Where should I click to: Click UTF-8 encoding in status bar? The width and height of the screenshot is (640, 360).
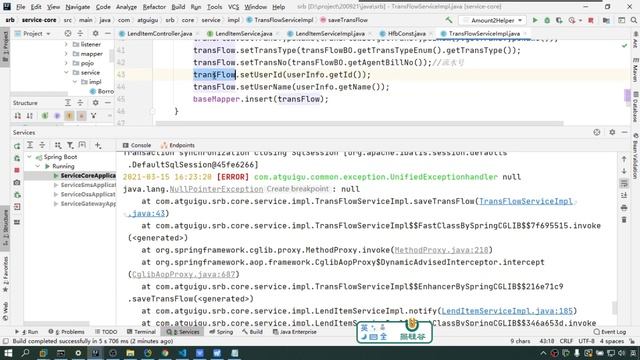[587, 341]
